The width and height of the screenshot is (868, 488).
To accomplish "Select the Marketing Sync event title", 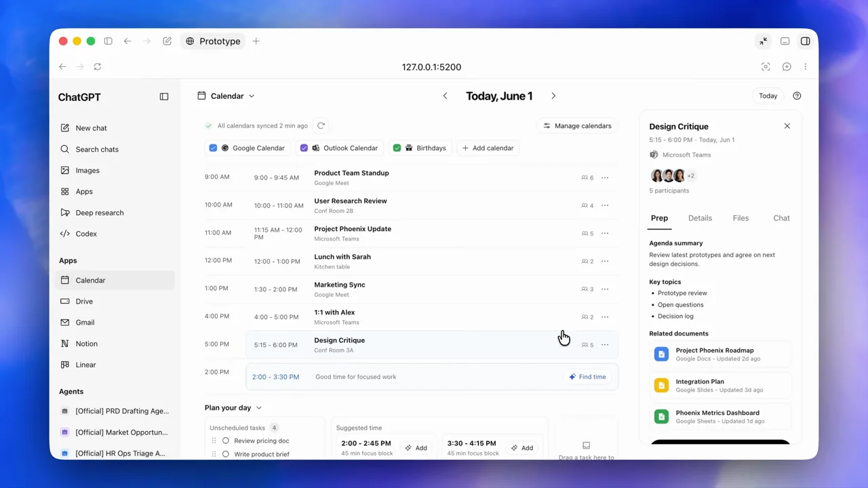I will point(340,285).
